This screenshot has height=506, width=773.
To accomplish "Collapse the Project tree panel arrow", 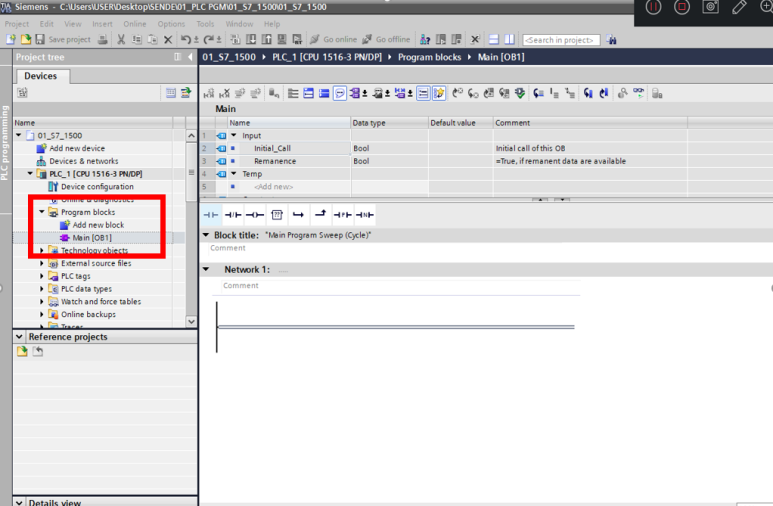I will coord(190,57).
